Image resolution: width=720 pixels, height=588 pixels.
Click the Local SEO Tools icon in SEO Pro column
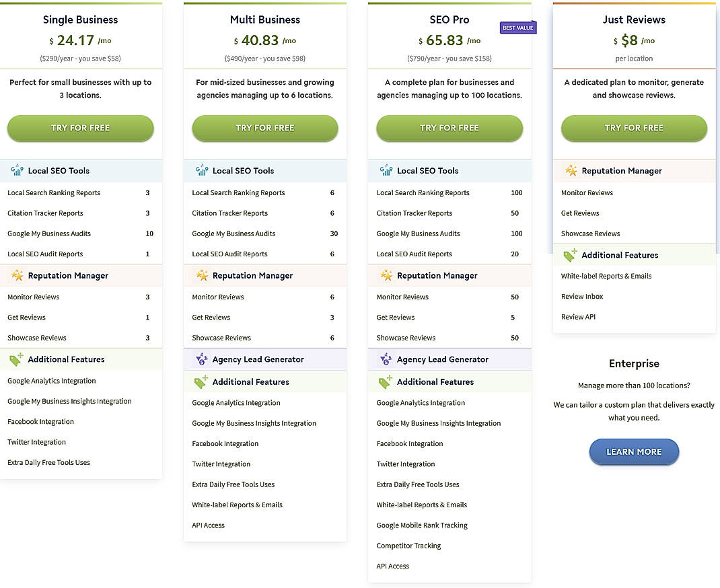386,170
